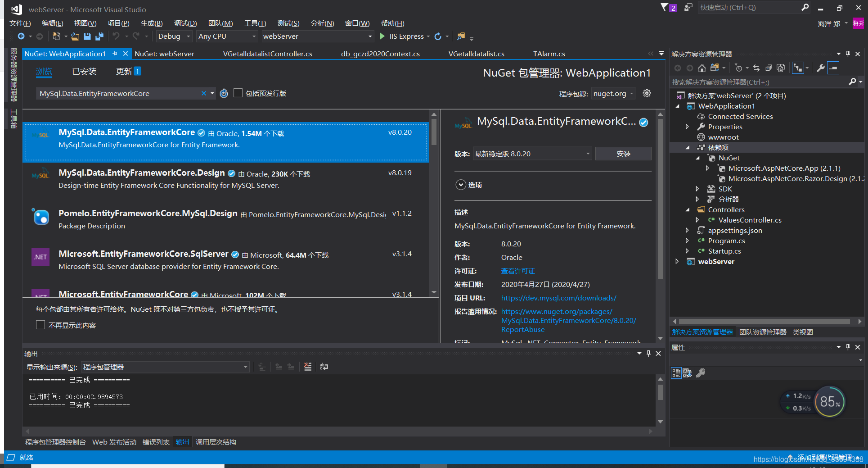The height and width of the screenshot is (468, 868).
Task: Open the Any CPU platform dropdown
Action: (227, 36)
